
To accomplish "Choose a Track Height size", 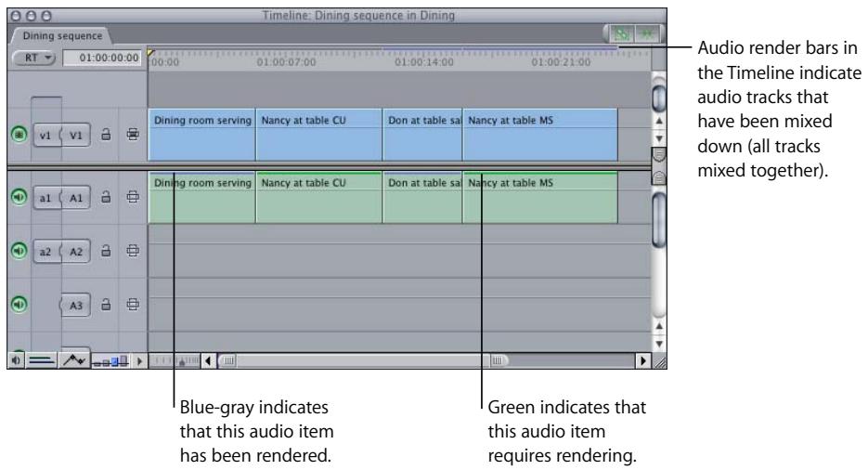I will point(110,361).
